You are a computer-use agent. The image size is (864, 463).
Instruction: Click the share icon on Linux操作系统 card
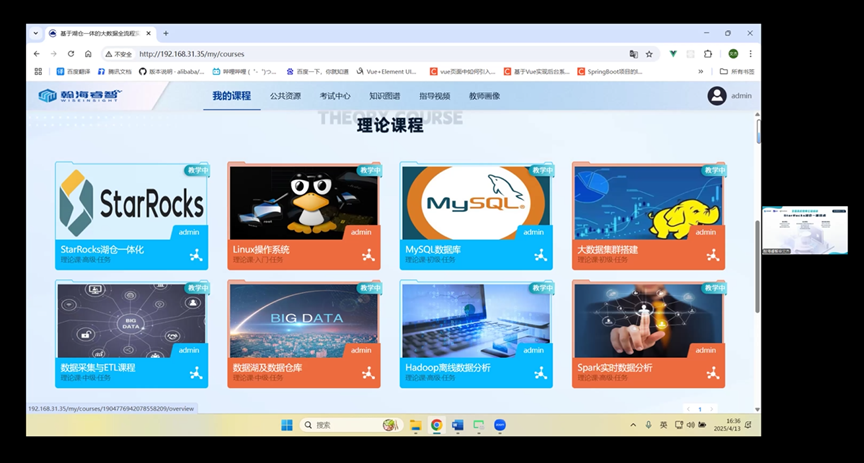(368, 255)
